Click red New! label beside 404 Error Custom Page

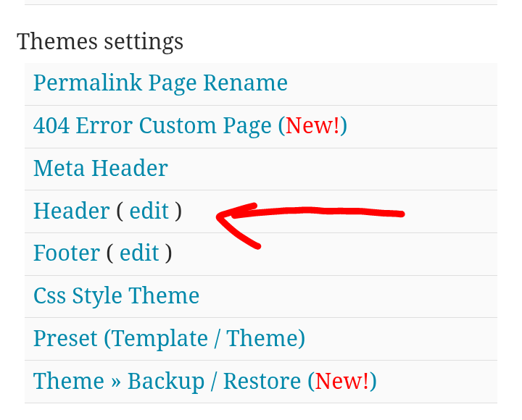pos(312,126)
